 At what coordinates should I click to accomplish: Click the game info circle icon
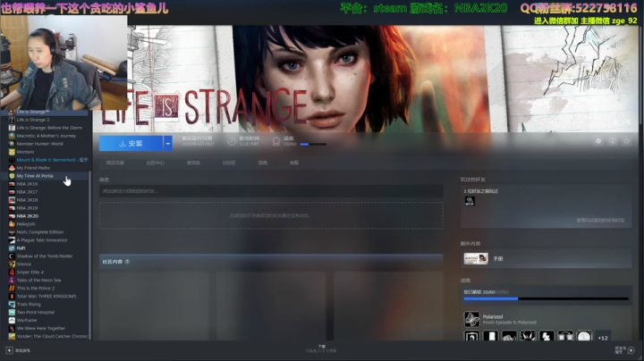point(613,141)
